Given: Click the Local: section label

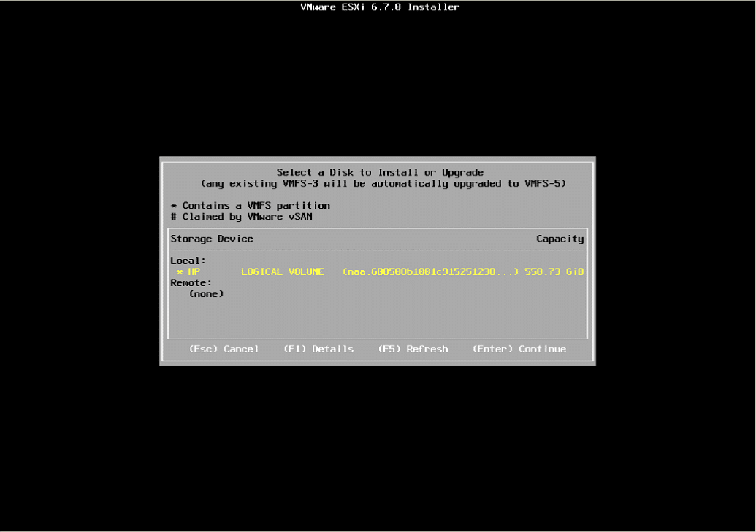Looking at the screenshot, I should click(188, 261).
